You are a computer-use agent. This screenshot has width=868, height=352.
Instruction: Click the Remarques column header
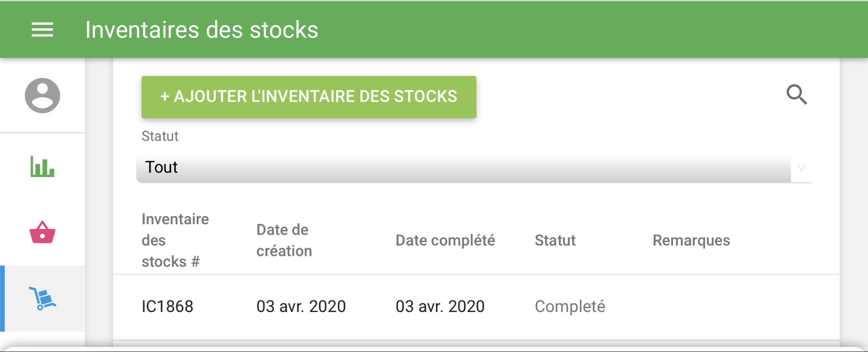(691, 240)
